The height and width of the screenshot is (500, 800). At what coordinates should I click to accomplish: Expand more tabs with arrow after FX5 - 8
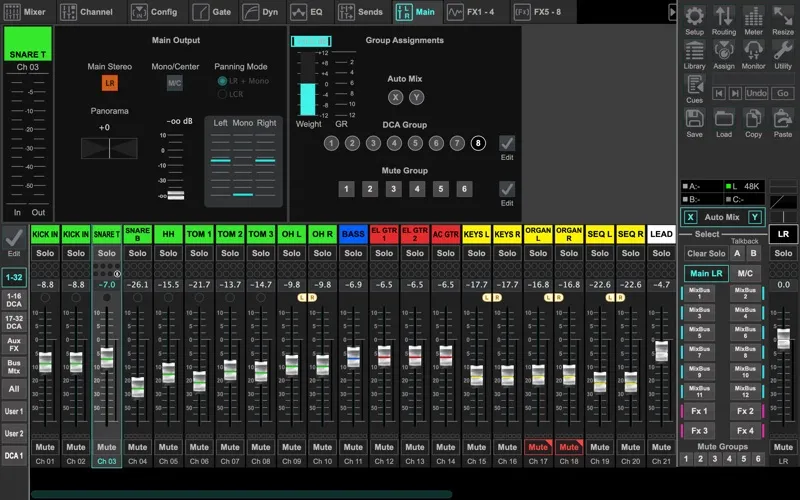(x=672, y=12)
